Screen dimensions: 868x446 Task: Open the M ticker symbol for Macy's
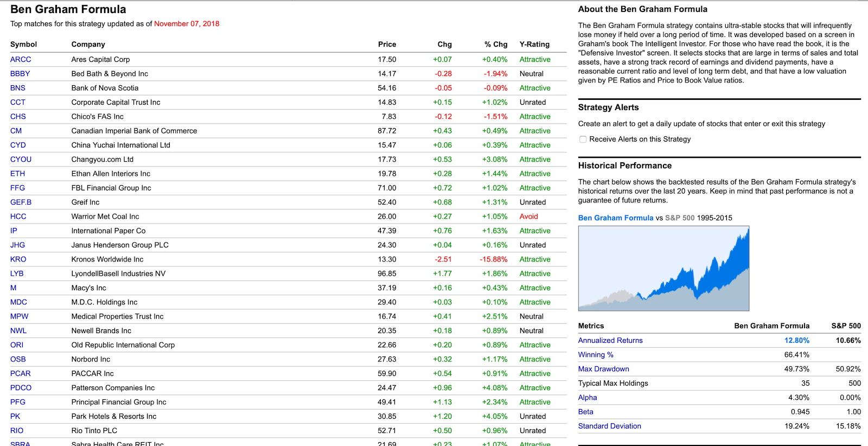14,288
